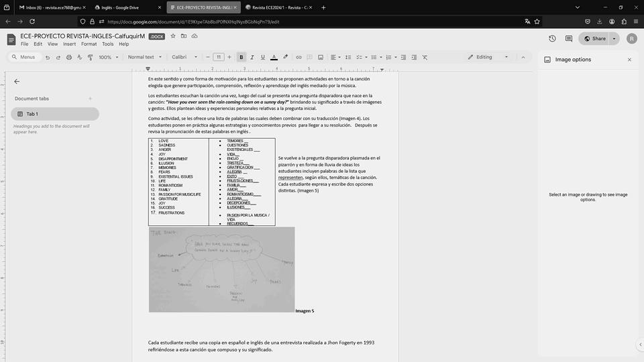This screenshot has height=362, width=644.
Task: Click the back arrow in document tabs sidebar
Action: (x=17, y=81)
